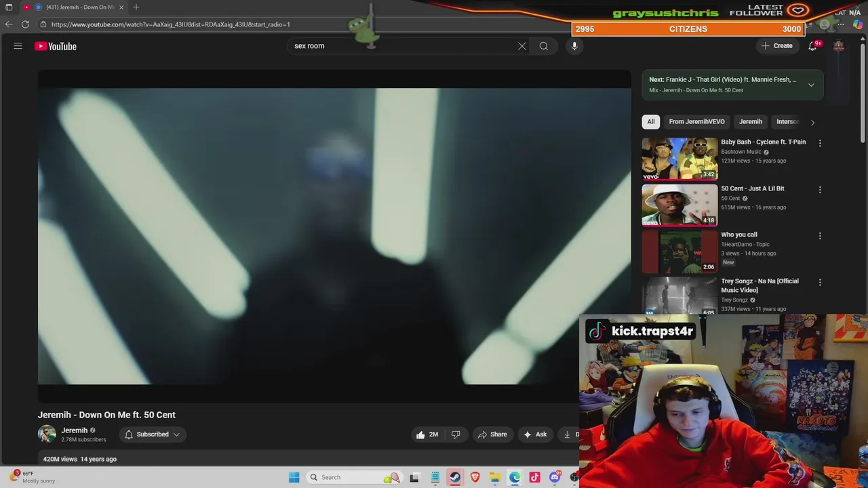Open a new browser tab
The height and width of the screenshot is (488, 868).
tap(136, 7)
